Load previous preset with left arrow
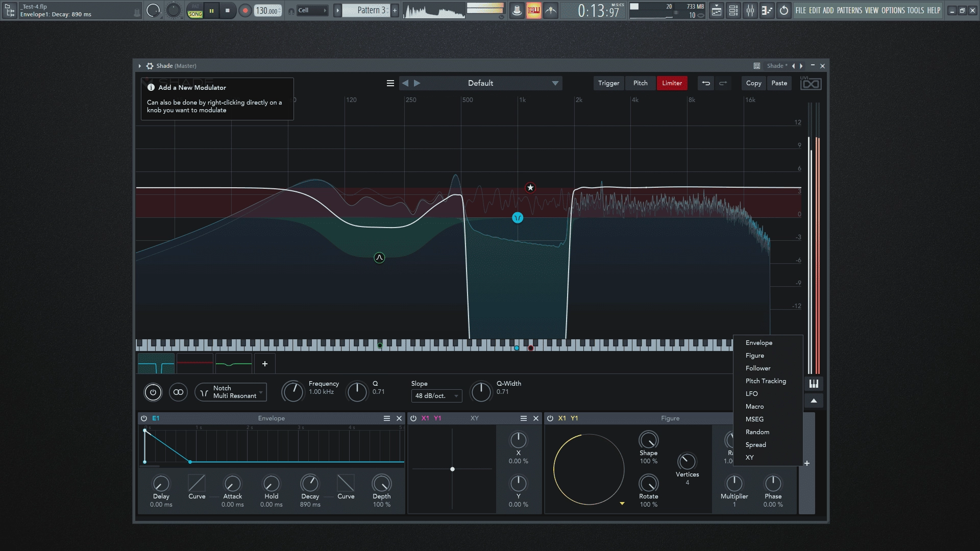980x551 pixels. click(x=405, y=83)
